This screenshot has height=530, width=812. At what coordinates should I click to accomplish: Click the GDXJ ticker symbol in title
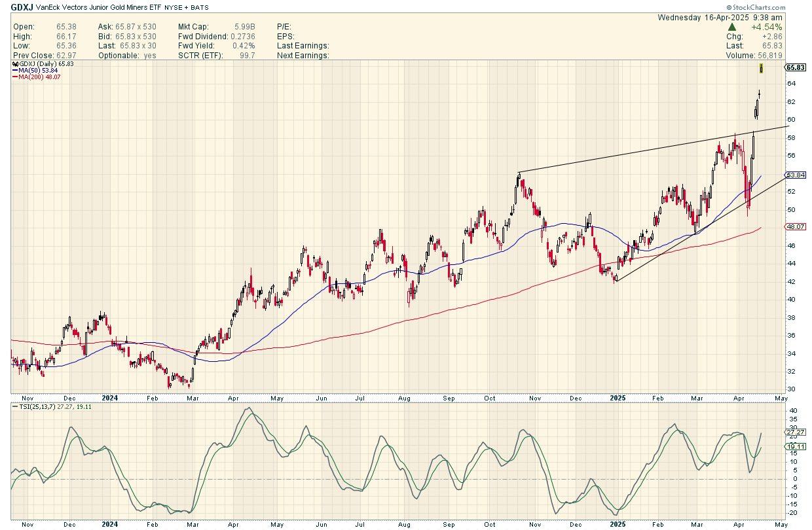coord(22,7)
